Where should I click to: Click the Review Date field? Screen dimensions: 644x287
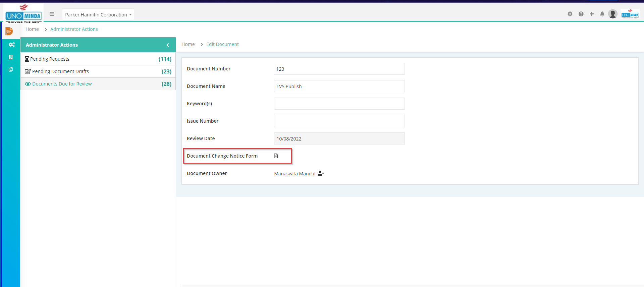pos(339,138)
